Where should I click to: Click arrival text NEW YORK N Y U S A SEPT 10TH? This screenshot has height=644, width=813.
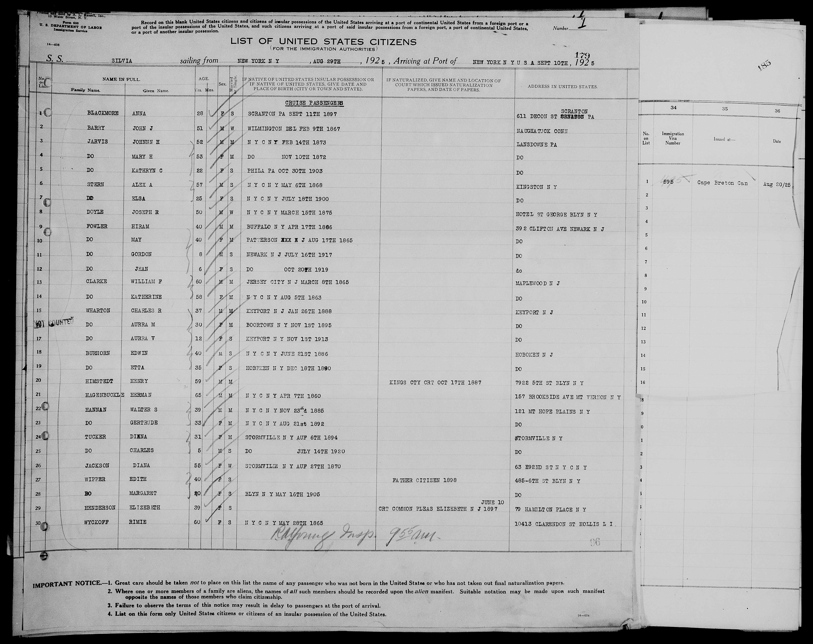pos(520,63)
